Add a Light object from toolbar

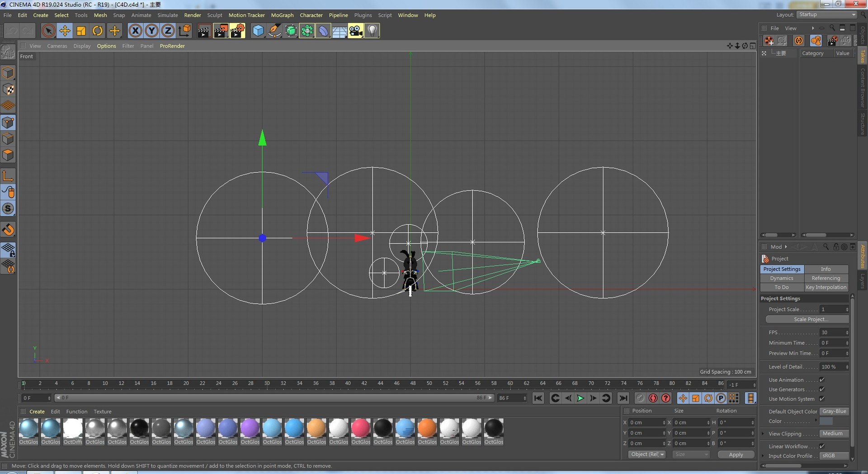tap(372, 31)
